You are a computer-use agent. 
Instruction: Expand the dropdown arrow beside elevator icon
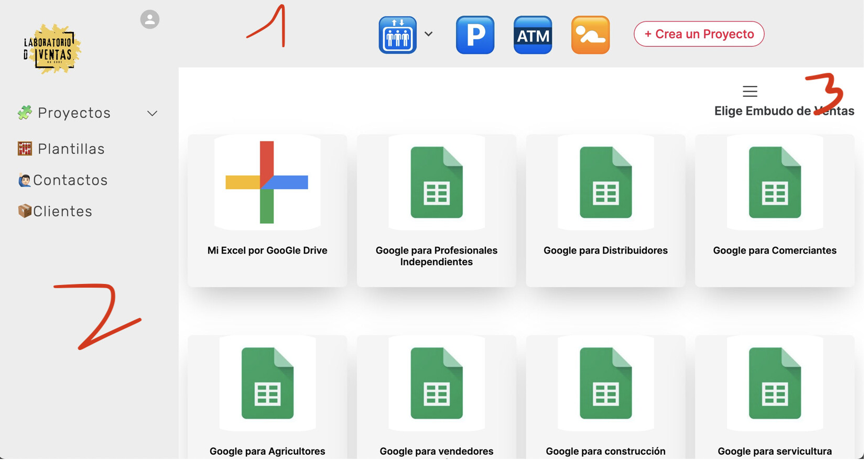click(x=428, y=34)
